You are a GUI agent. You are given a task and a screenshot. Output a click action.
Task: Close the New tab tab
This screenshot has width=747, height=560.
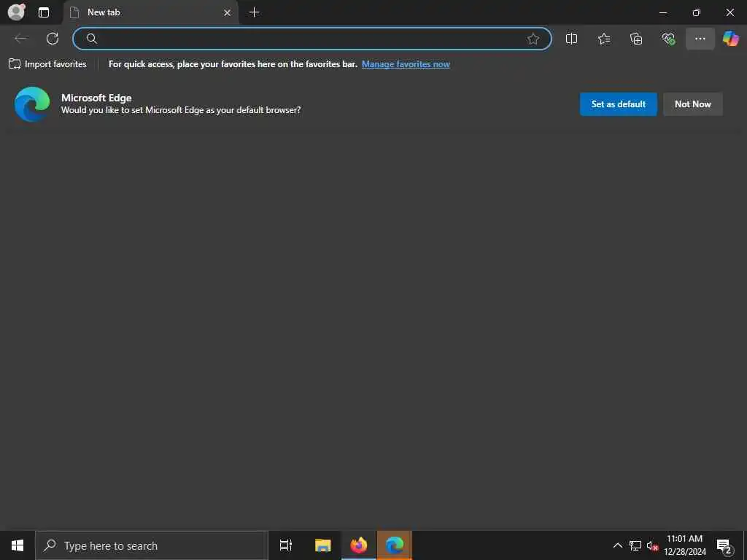pos(228,12)
